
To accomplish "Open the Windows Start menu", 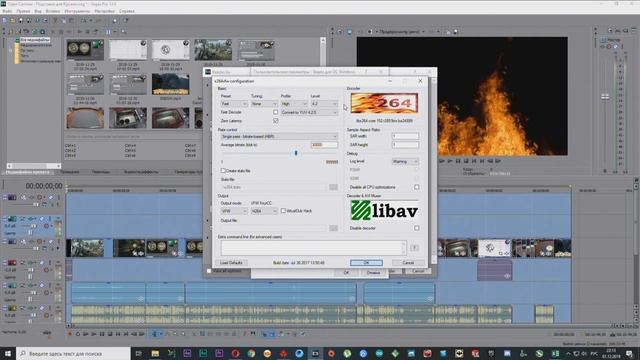I will (8, 353).
